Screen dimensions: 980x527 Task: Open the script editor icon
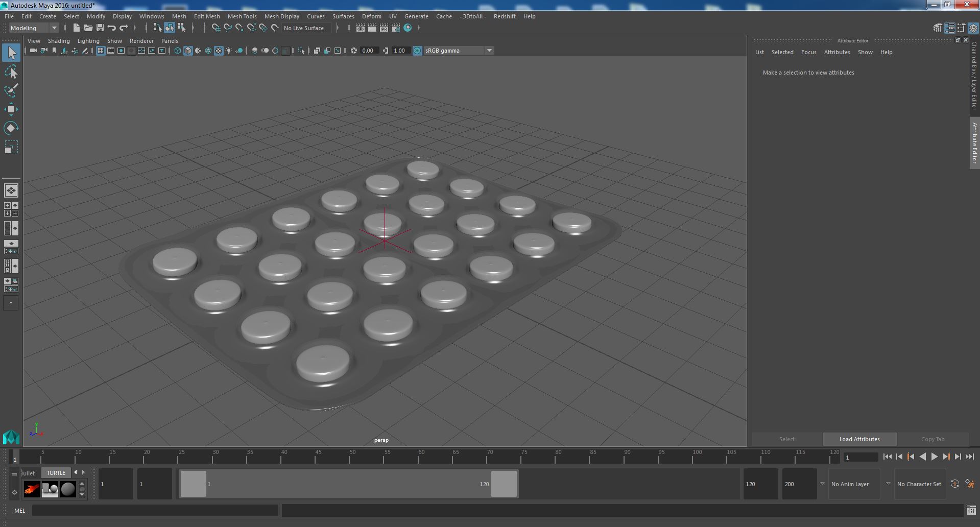point(971,510)
